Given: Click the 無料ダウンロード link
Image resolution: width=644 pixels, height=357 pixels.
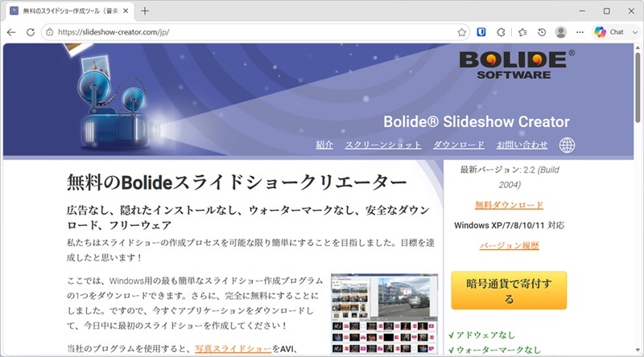Looking at the screenshot, I should coord(510,205).
